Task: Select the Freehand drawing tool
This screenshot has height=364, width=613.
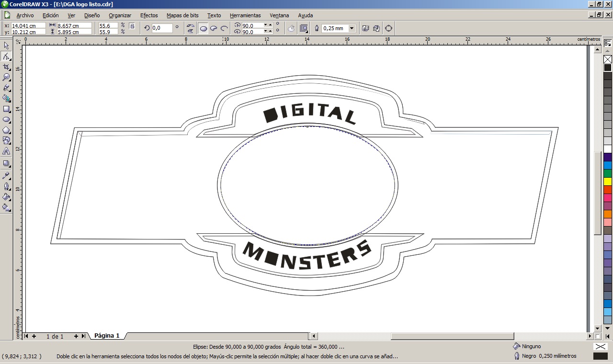Action: tap(6, 88)
